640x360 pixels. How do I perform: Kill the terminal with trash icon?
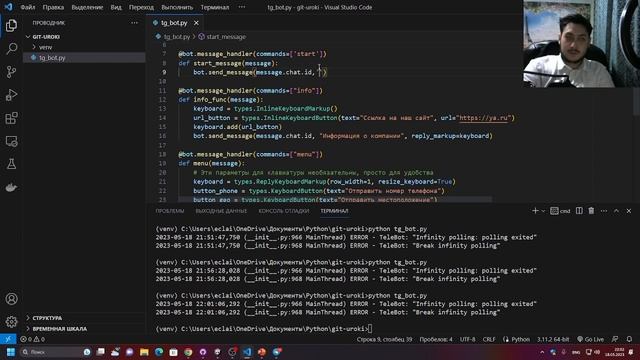(591, 211)
